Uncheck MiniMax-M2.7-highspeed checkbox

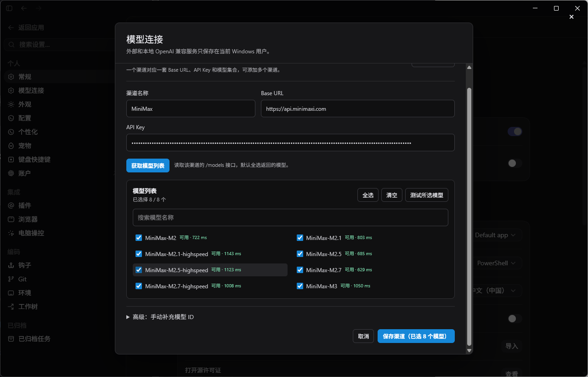tap(139, 286)
